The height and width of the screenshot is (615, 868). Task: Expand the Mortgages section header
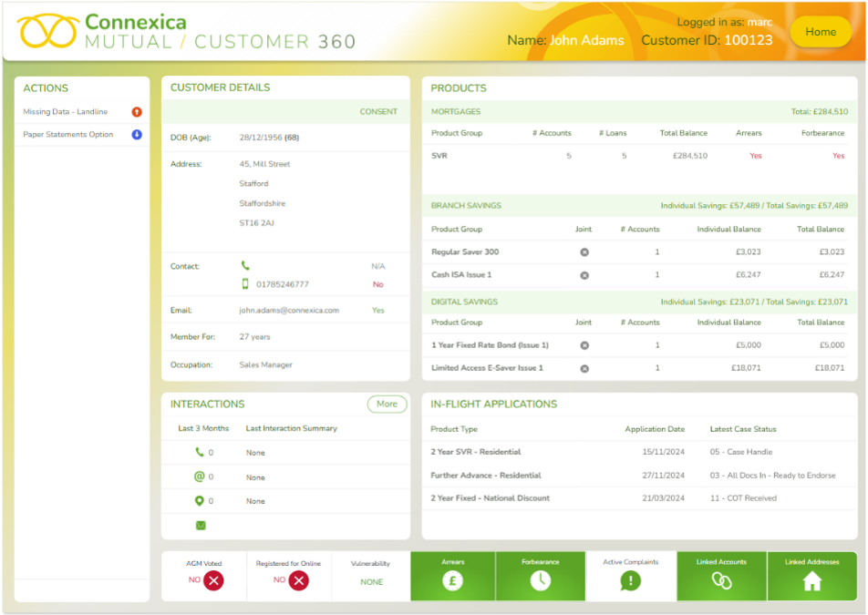pyautogui.click(x=639, y=112)
